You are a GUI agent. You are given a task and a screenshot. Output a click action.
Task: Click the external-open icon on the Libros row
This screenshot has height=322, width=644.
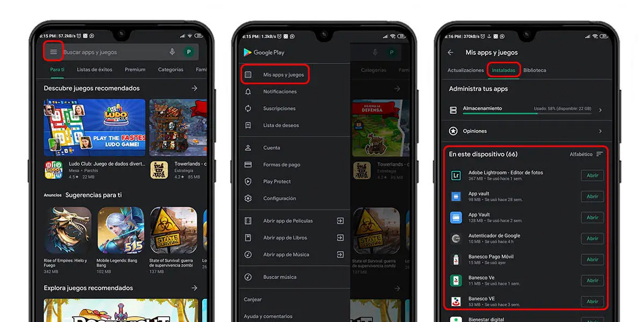point(340,238)
